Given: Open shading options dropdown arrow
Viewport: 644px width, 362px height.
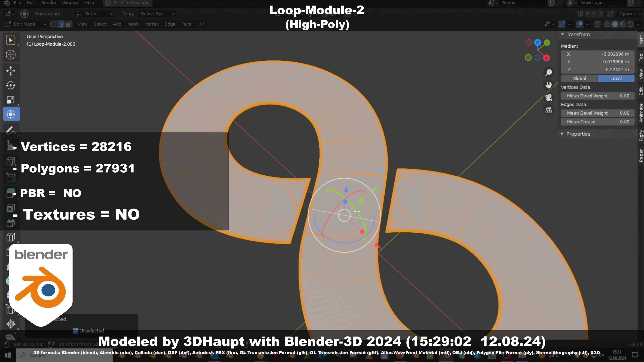Looking at the screenshot, I should [638, 24].
